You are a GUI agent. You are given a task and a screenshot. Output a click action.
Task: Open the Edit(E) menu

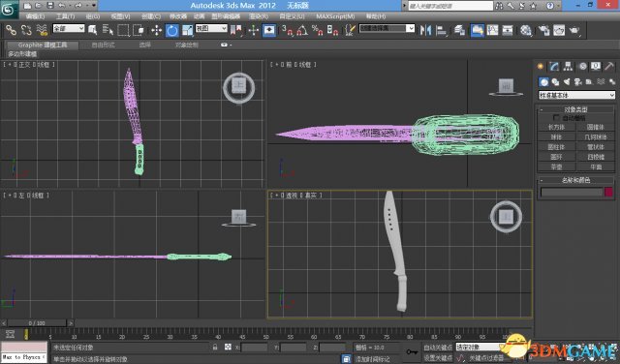(x=35, y=16)
